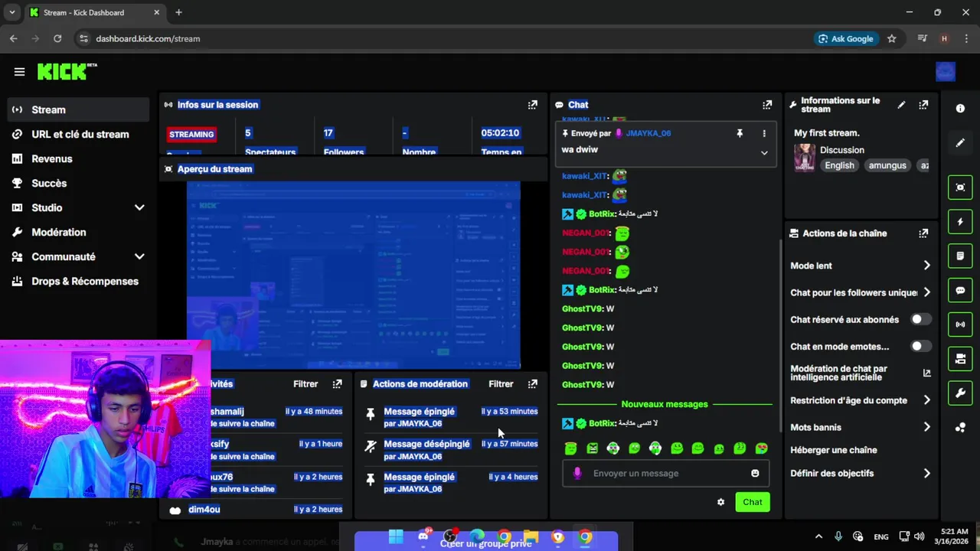Screen dimensions: 980x551
Task: Click the purple microphone icon in the message box
Action: [x=577, y=473]
